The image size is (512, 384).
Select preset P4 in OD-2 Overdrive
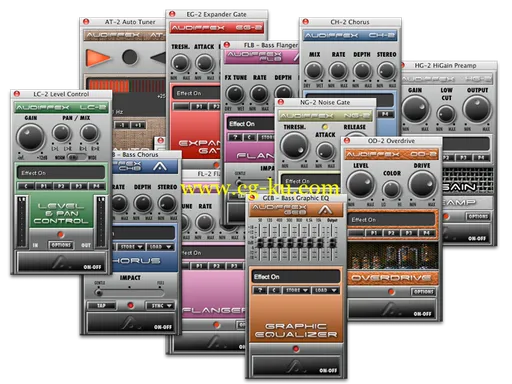(426, 233)
